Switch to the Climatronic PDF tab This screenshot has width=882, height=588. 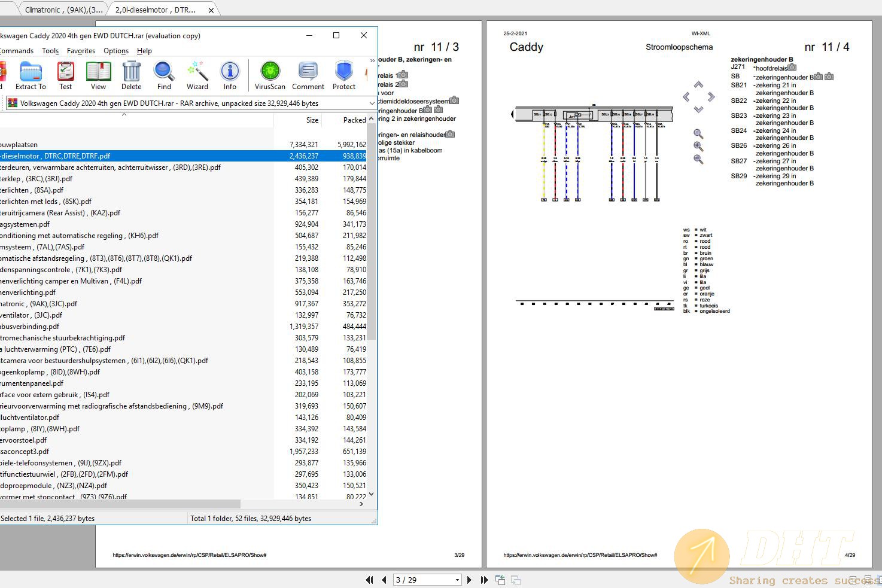63,10
